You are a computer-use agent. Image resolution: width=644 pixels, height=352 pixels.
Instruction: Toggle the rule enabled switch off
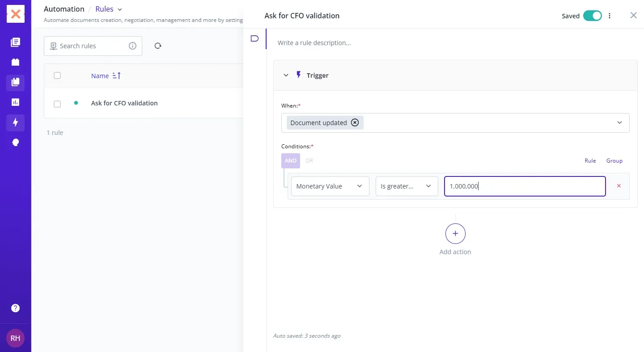(592, 16)
